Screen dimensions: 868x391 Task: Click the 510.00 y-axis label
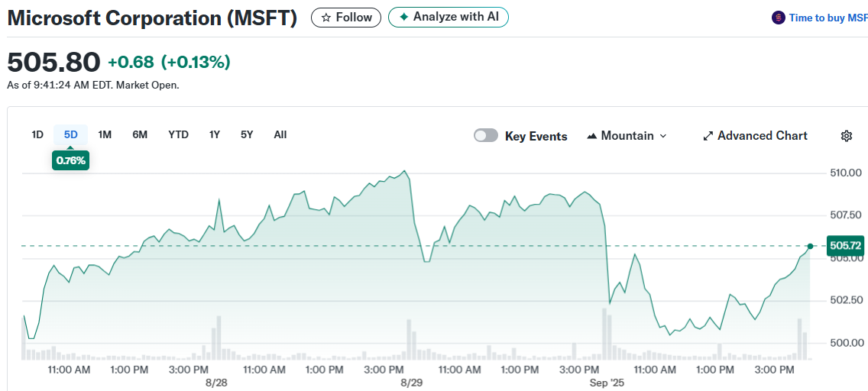[846, 173]
